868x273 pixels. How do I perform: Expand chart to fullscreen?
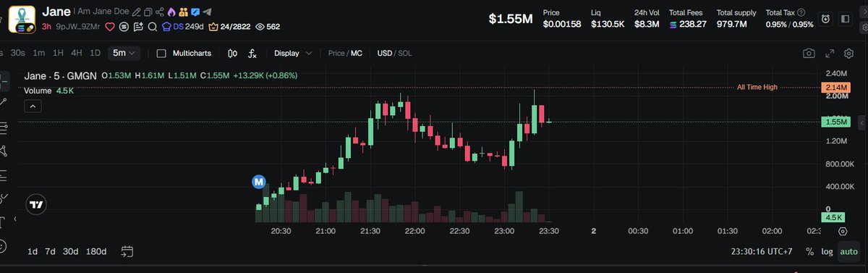coord(830,53)
